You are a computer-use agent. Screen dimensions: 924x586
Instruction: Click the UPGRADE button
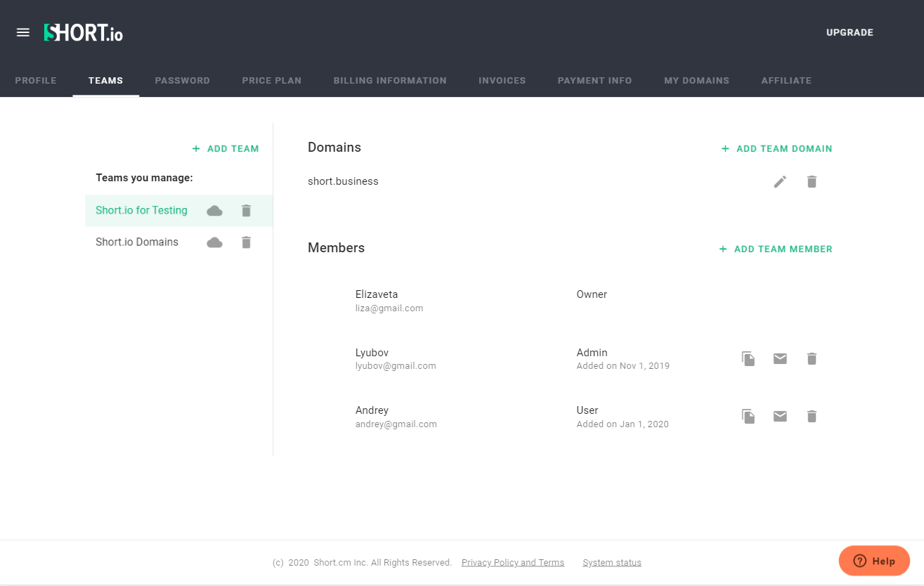click(850, 32)
